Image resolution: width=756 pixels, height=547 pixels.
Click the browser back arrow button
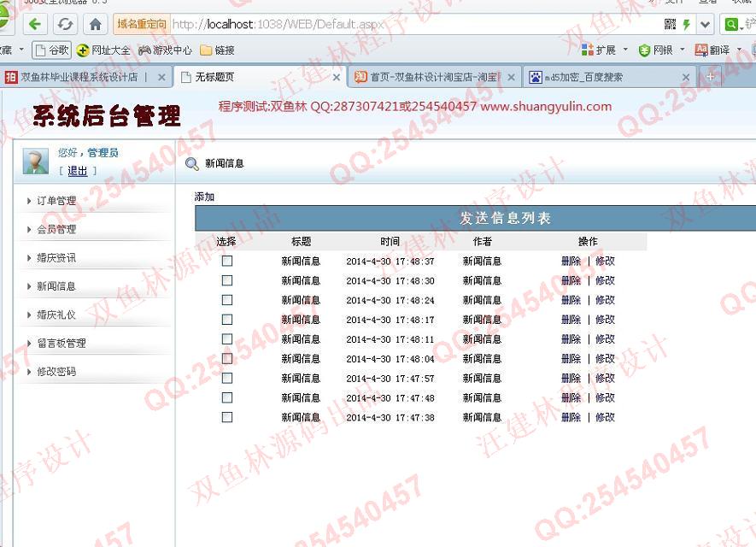[35, 24]
